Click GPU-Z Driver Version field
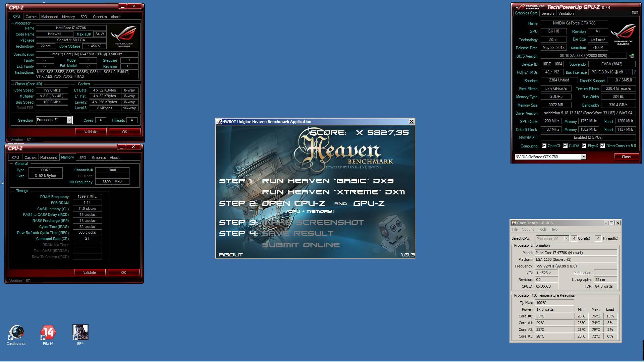 click(588, 113)
